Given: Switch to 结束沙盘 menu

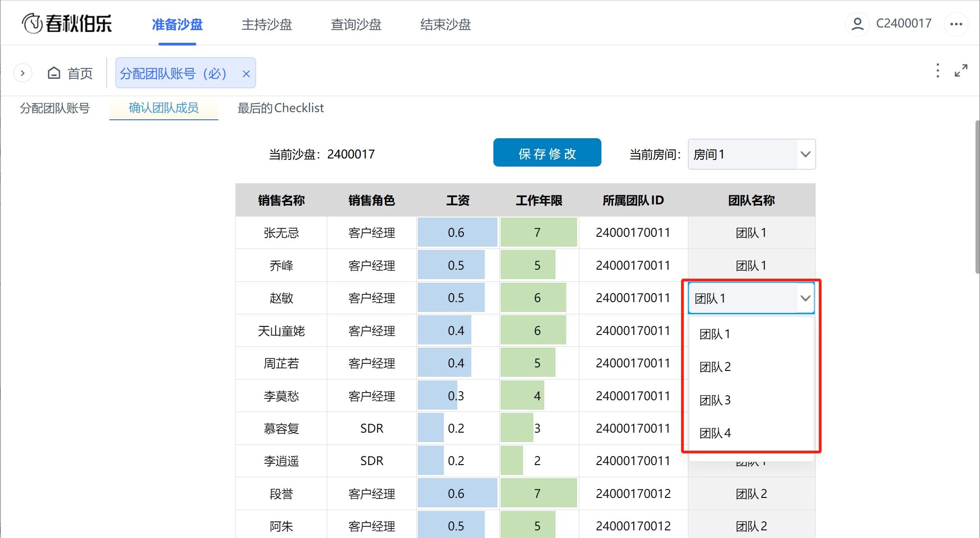Looking at the screenshot, I should (x=446, y=24).
